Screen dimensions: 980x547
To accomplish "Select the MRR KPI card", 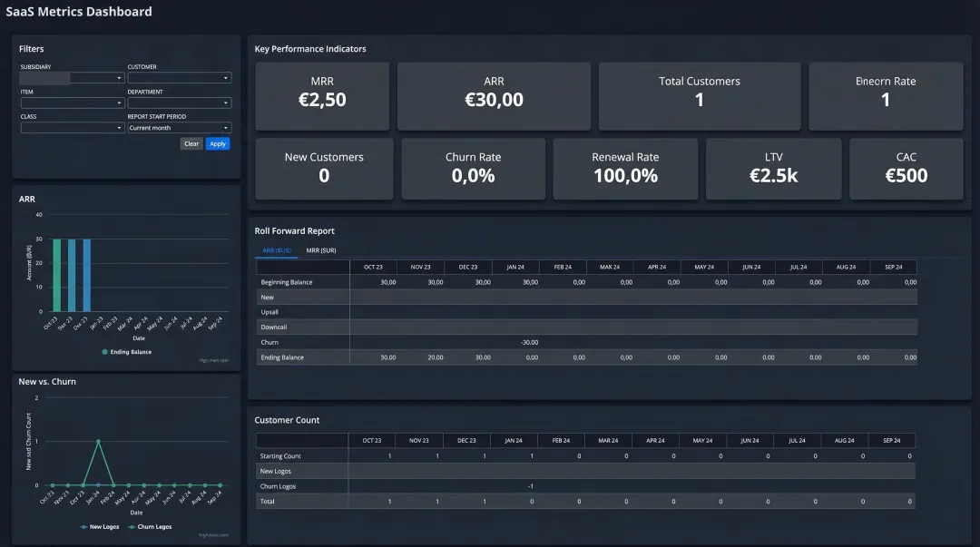I will pyautogui.click(x=325, y=96).
